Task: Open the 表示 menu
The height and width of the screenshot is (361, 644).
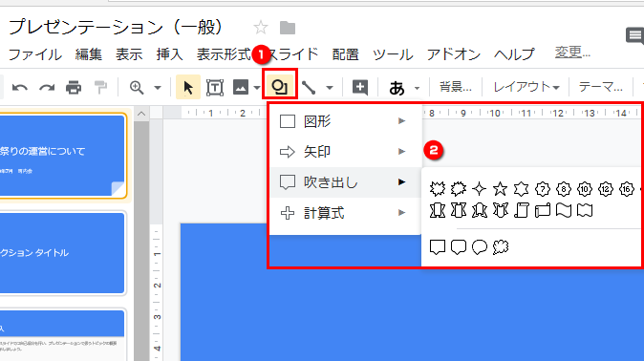Action: [129, 54]
